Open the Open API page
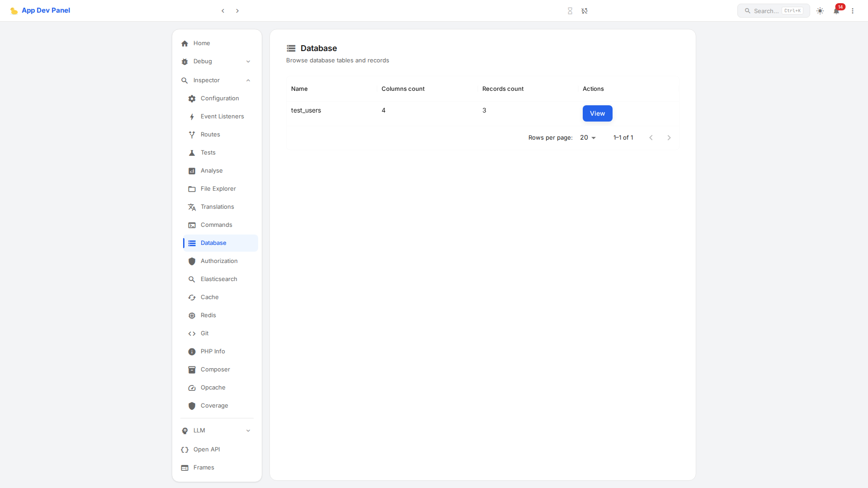This screenshot has width=868, height=488. pyautogui.click(x=206, y=449)
